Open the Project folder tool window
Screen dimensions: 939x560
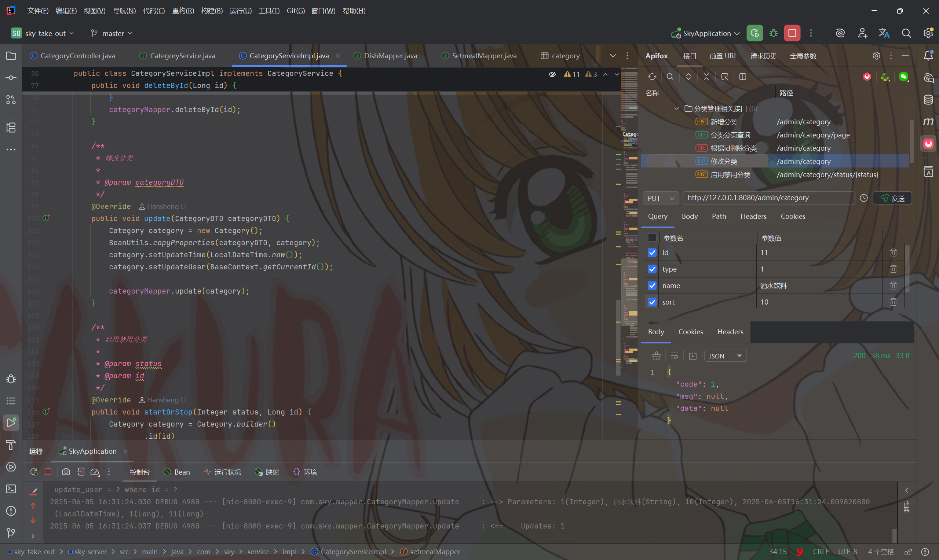point(11,56)
